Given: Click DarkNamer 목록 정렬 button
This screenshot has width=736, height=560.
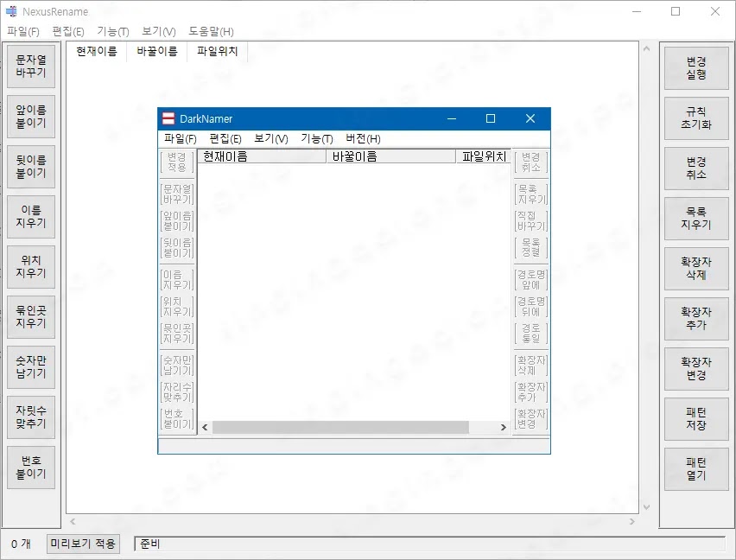Looking at the screenshot, I should click(531, 248).
